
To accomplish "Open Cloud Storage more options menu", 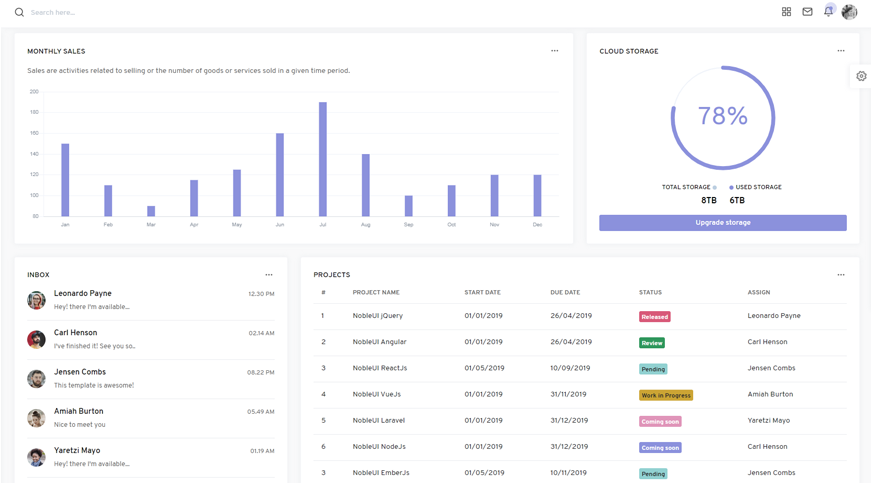I will pos(841,51).
